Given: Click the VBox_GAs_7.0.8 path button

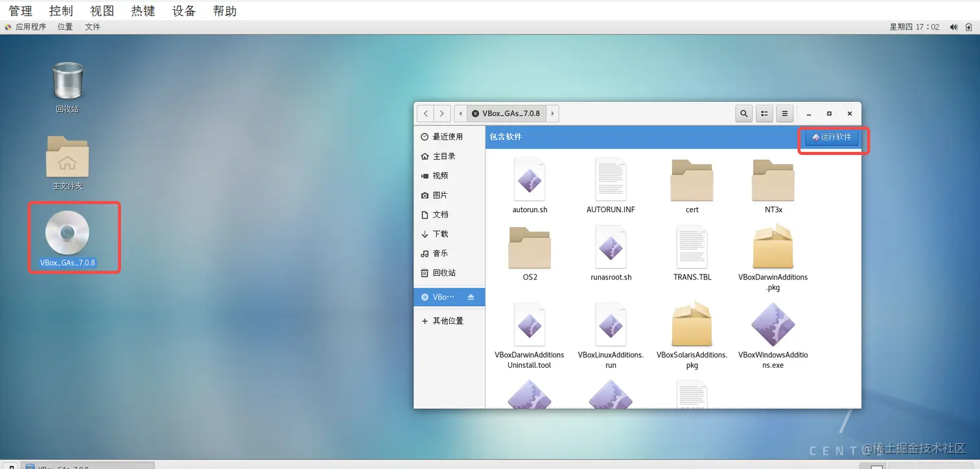Looking at the screenshot, I should point(506,114).
